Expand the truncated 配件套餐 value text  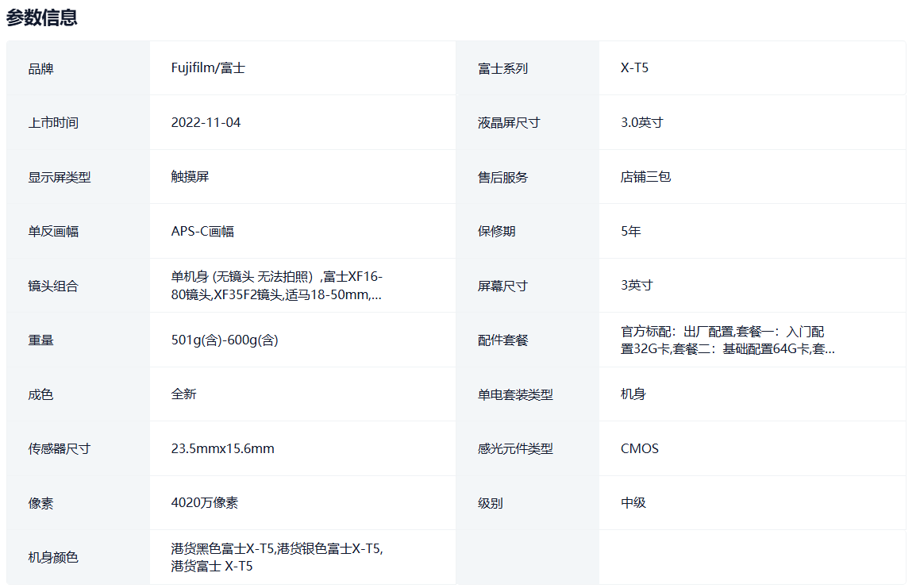727,340
